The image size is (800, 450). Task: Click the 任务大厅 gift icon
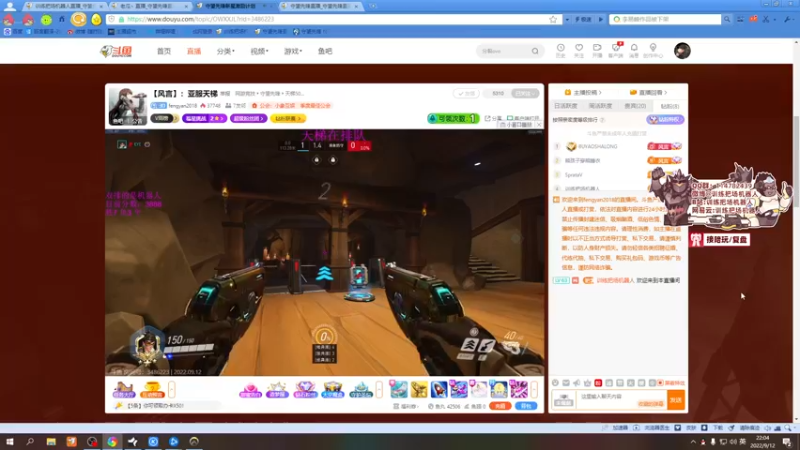[123, 390]
